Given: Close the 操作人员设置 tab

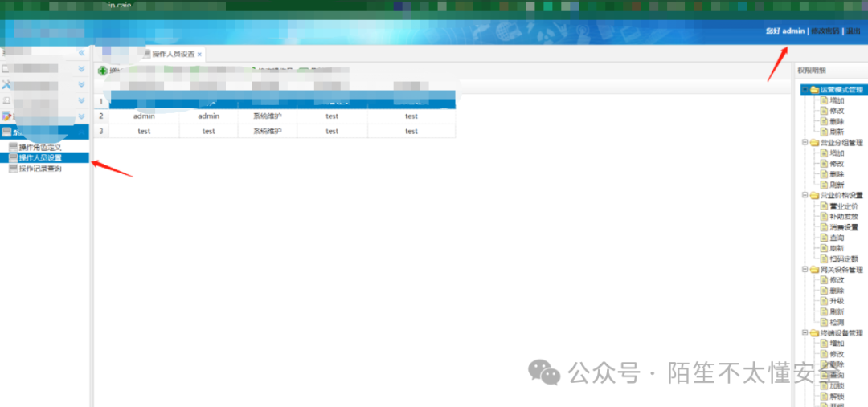Looking at the screenshot, I should pos(199,55).
